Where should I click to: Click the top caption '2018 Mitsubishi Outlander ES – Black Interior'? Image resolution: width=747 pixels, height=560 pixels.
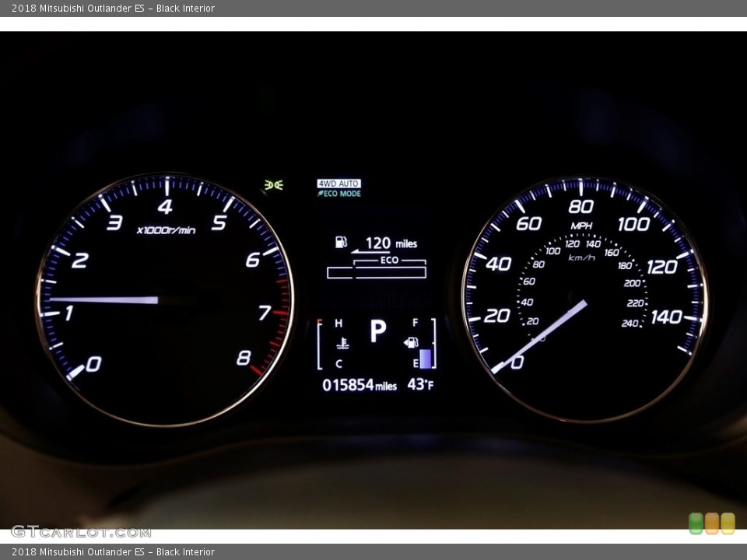[x=113, y=8]
